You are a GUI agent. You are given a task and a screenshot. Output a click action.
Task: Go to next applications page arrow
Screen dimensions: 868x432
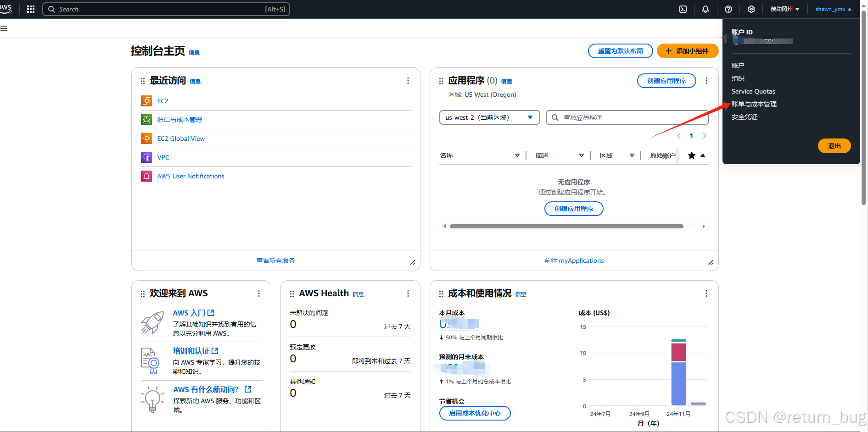point(705,136)
